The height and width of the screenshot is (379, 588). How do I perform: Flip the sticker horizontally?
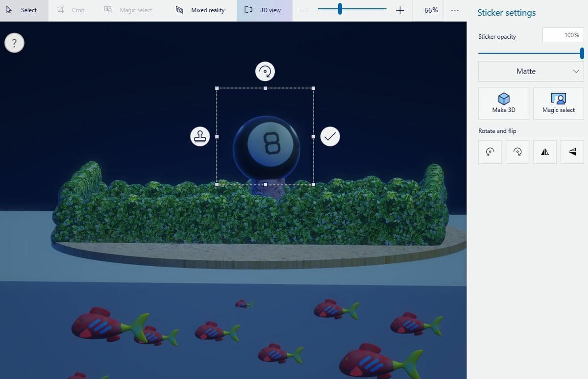(x=544, y=152)
